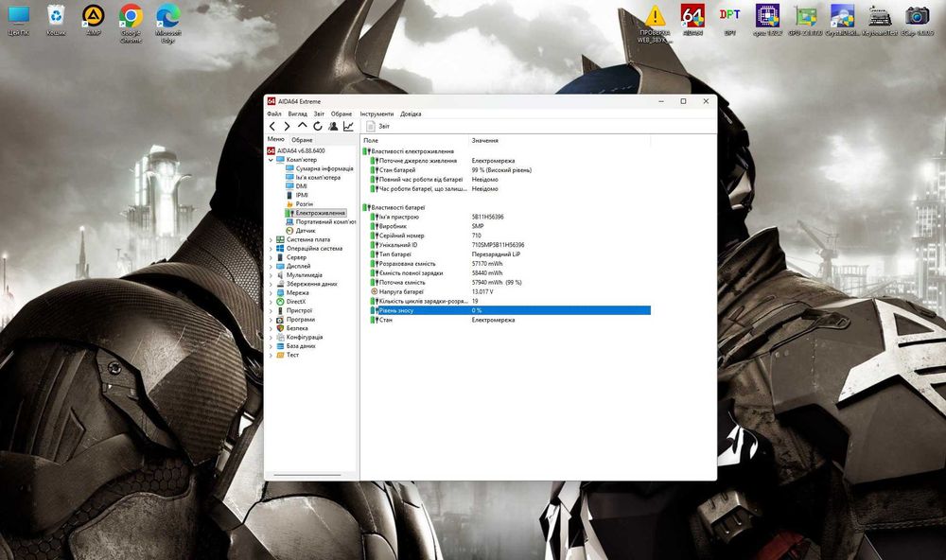
Task: Open the Інструменти menu
Action: 377,114
